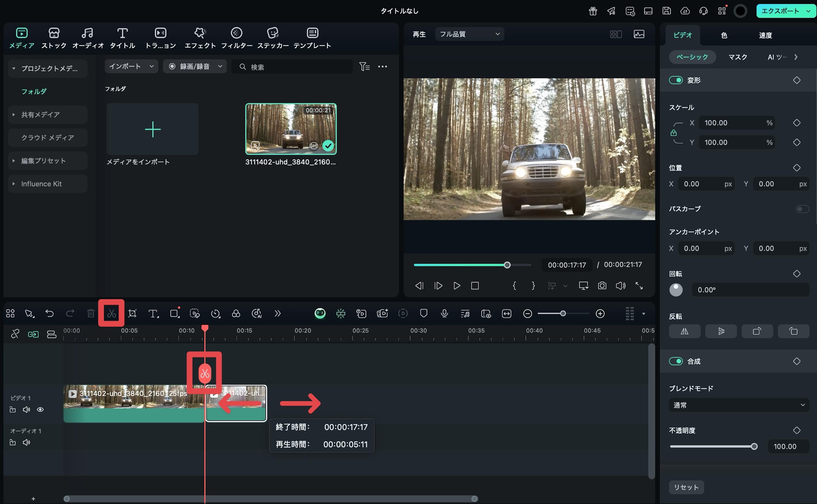Mute the オーディオ 1 track speaker

pos(26,442)
